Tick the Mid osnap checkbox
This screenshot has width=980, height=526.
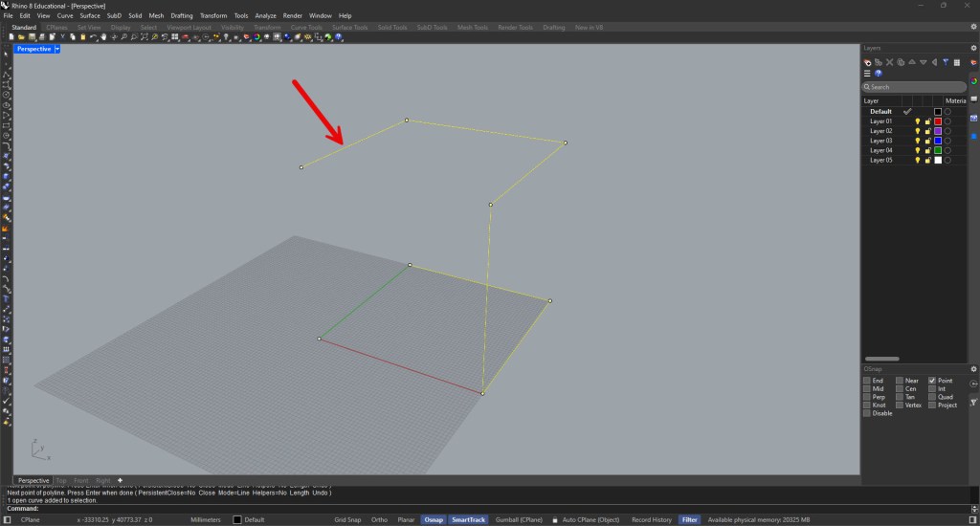click(x=867, y=388)
